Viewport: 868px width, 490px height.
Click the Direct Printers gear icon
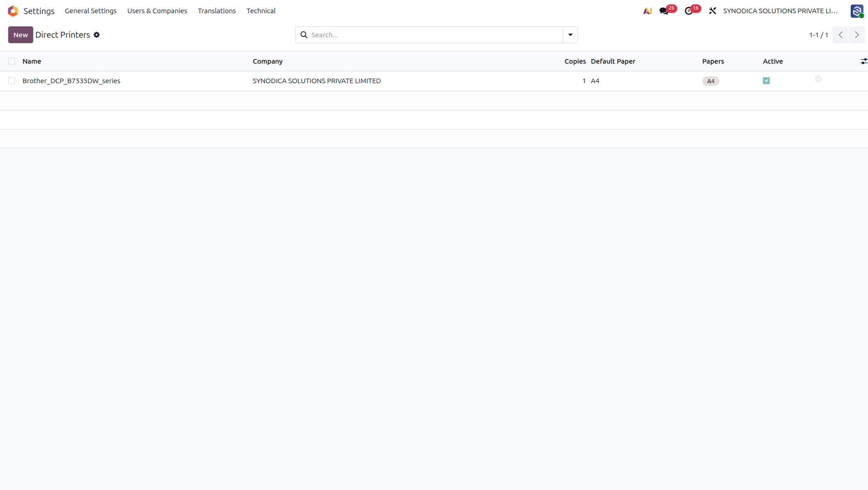tap(96, 35)
